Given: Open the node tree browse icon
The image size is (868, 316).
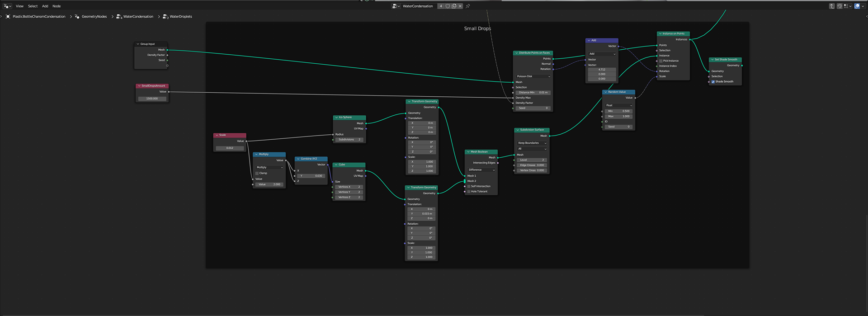Looking at the screenshot, I should point(396,6).
